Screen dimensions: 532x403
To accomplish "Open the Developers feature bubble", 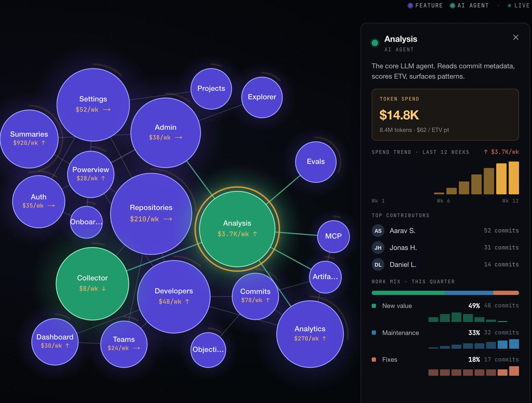I will 174,296.
